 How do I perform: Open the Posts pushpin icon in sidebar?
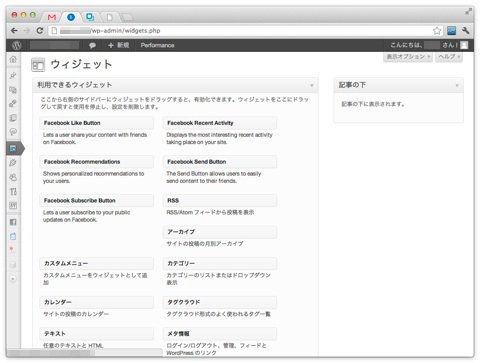click(13, 75)
